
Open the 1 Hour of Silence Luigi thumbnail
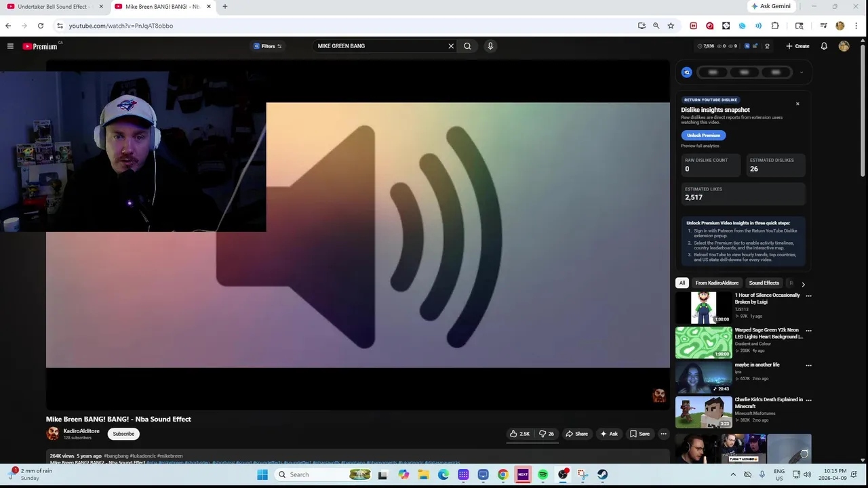point(704,308)
